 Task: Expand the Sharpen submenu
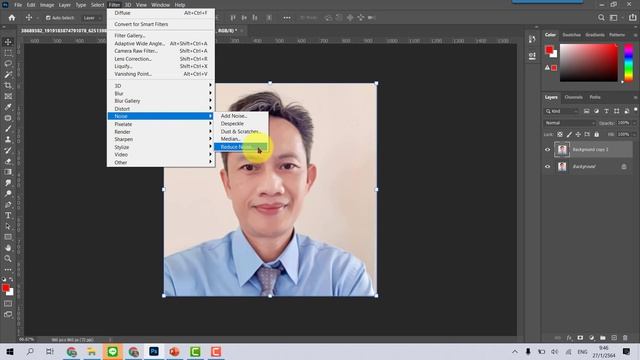(x=160, y=139)
